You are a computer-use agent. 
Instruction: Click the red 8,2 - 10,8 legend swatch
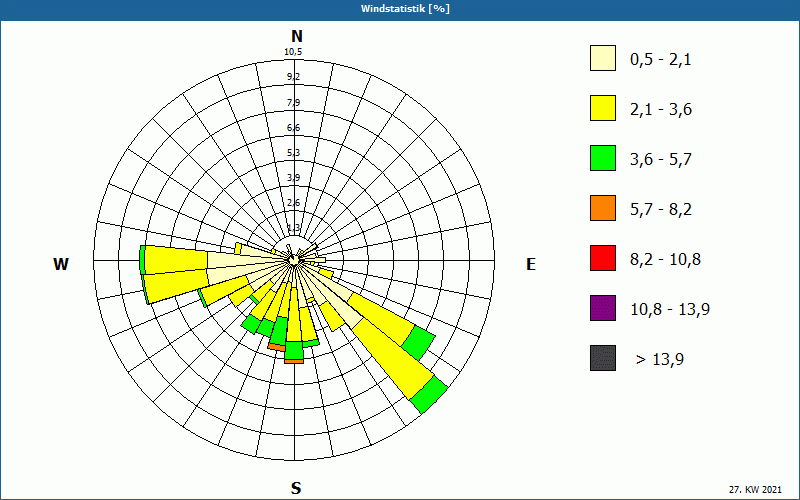tap(603, 258)
